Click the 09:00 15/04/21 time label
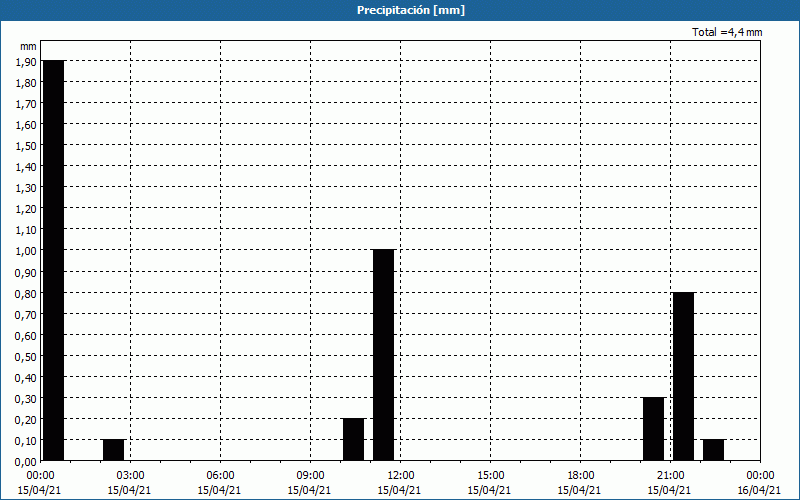Image resolution: width=800 pixels, height=500 pixels. coord(310,483)
